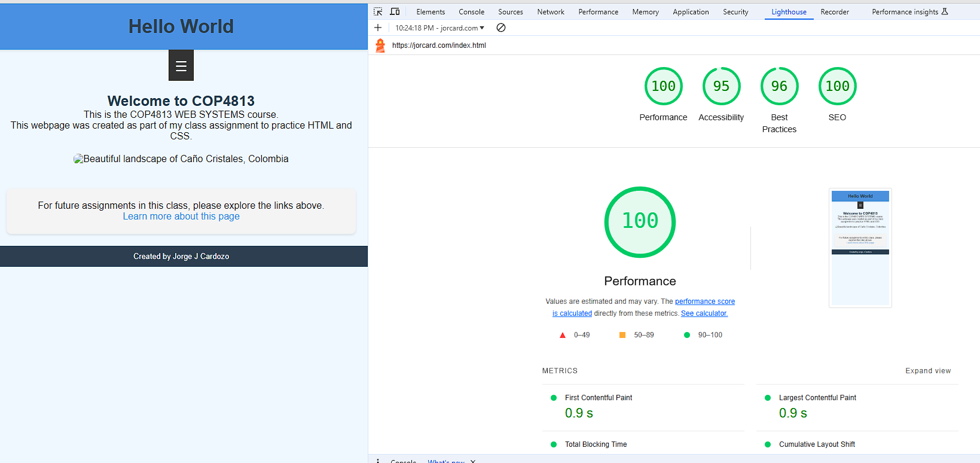980x463 pixels.
Task: Click the Best Practices score gauge 96
Action: pos(779,87)
